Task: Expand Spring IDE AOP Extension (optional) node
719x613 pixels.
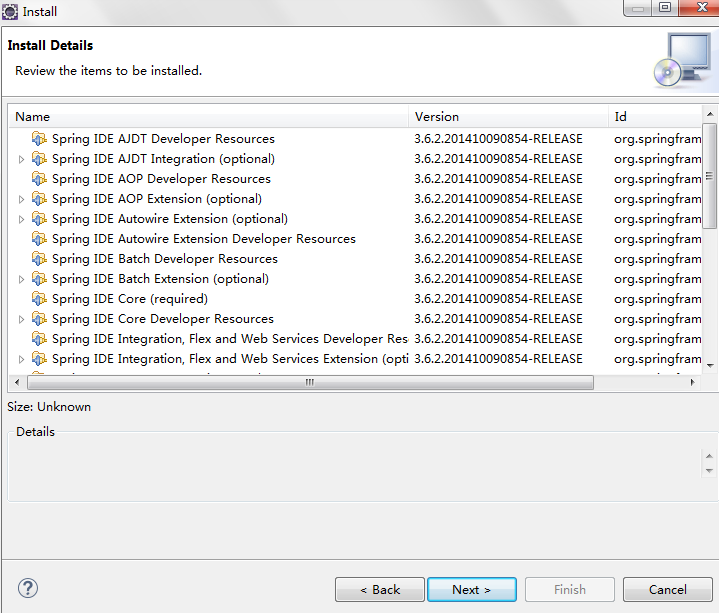Action: pos(21,199)
